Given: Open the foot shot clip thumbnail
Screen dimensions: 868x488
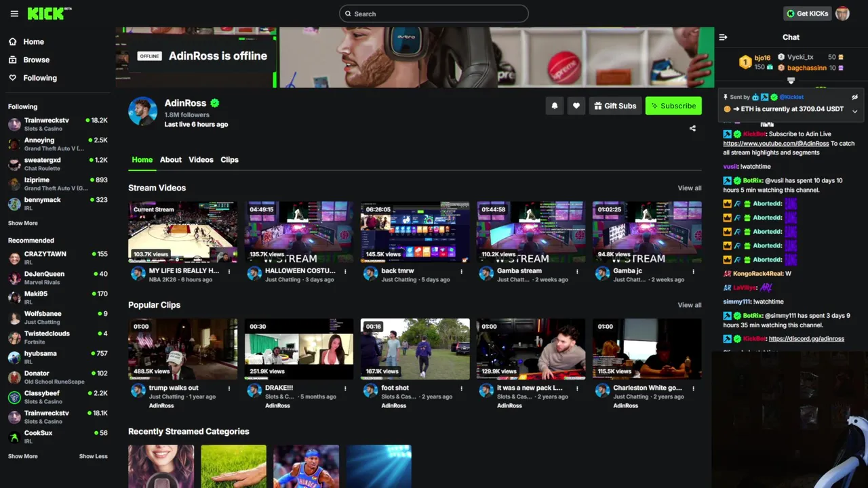Looking at the screenshot, I should click(415, 349).
